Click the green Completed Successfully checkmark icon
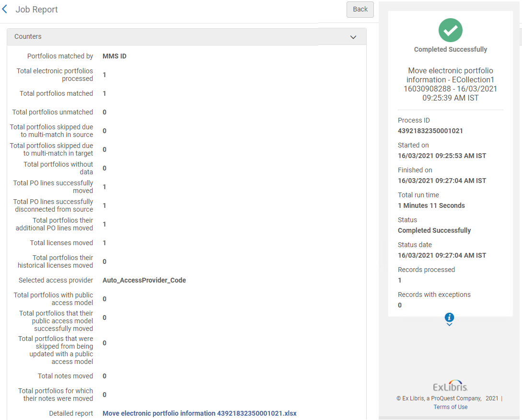Viewport: 522px width, 420px height. pyautogui.click(x=451, y=30)
